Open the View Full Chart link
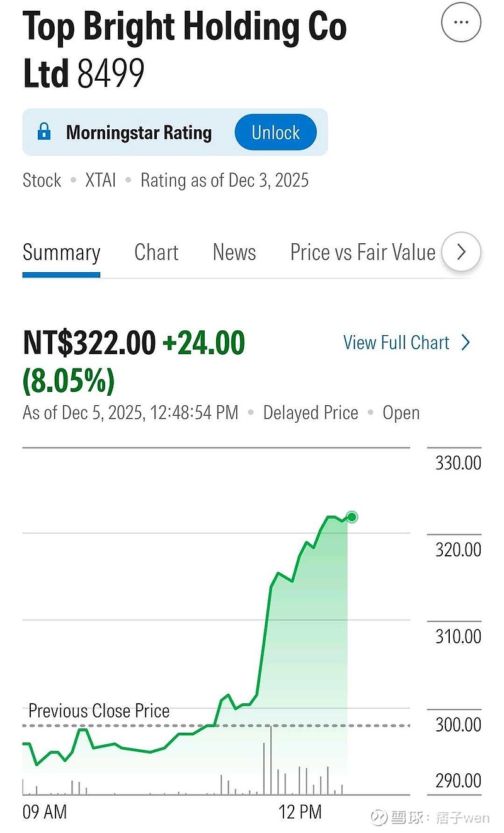 tap(396, 343)
